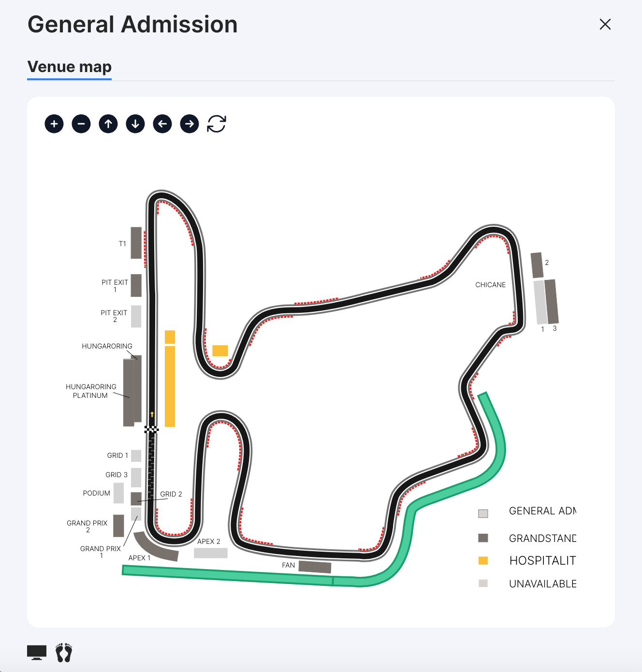
Task: Zoom out of the venue map
Action: click(x=81, y=124)
